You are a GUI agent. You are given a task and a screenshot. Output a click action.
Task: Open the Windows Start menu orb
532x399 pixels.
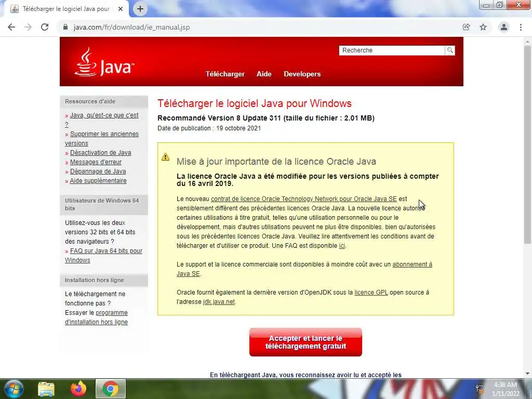pyautogui.click(x=14, y=389)
